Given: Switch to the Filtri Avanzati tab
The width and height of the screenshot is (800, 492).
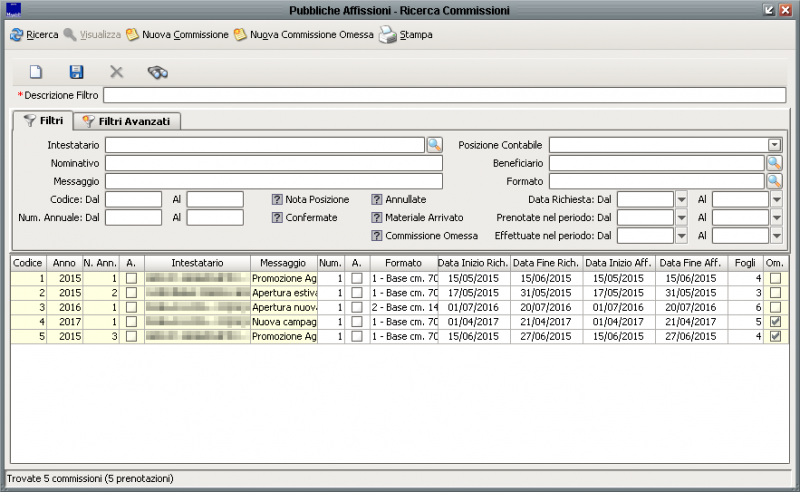Looking at the screenshot, I should (126, 121).
